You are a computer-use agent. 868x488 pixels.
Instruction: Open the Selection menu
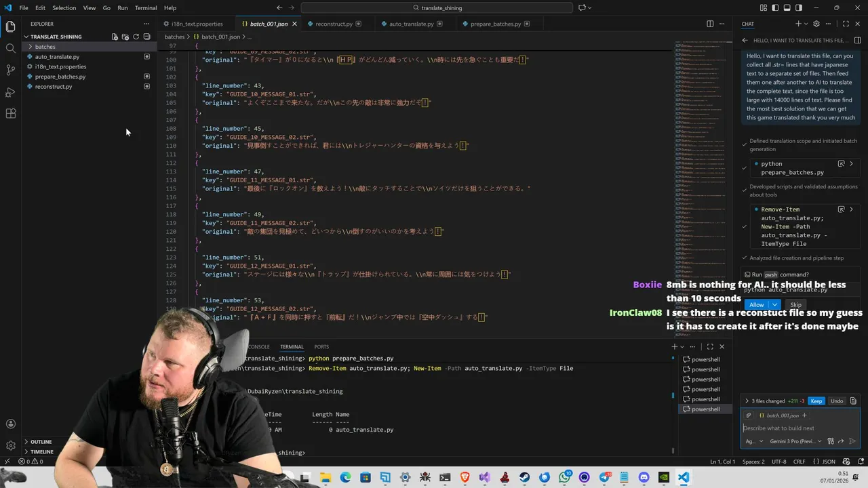pos(64,8)
